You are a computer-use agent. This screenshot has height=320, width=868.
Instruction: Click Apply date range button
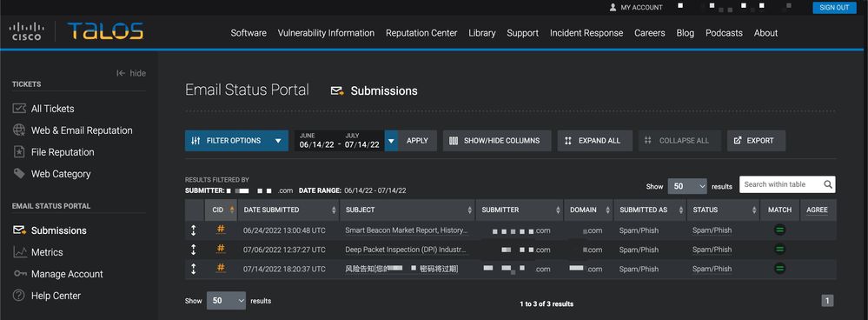417,141
